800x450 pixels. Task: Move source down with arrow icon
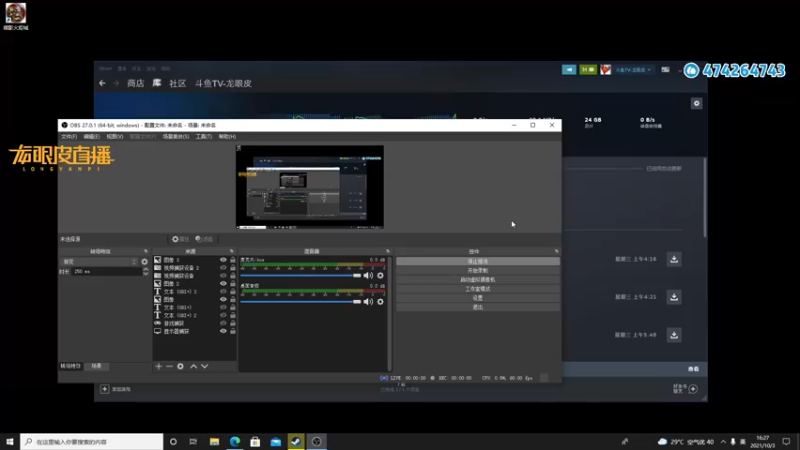pos(205,366)
